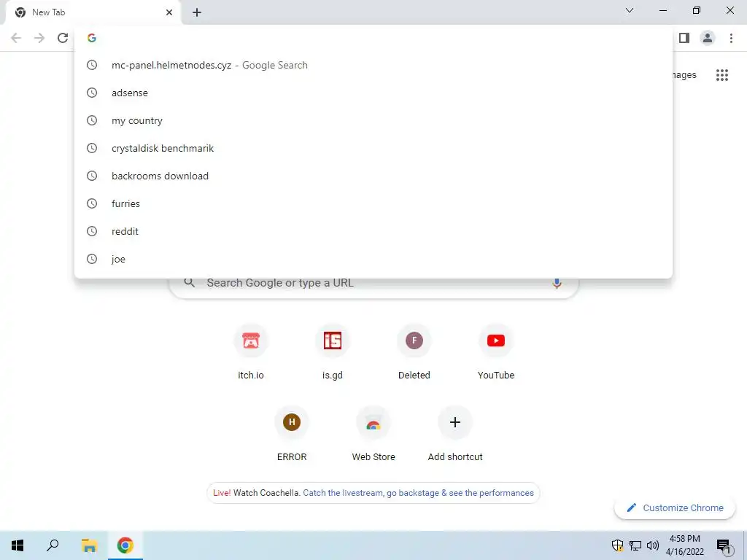Open the YouTube shortcut
Image resolution: width=747 pixels, height=560 pixels.
[x=496, y=351]
